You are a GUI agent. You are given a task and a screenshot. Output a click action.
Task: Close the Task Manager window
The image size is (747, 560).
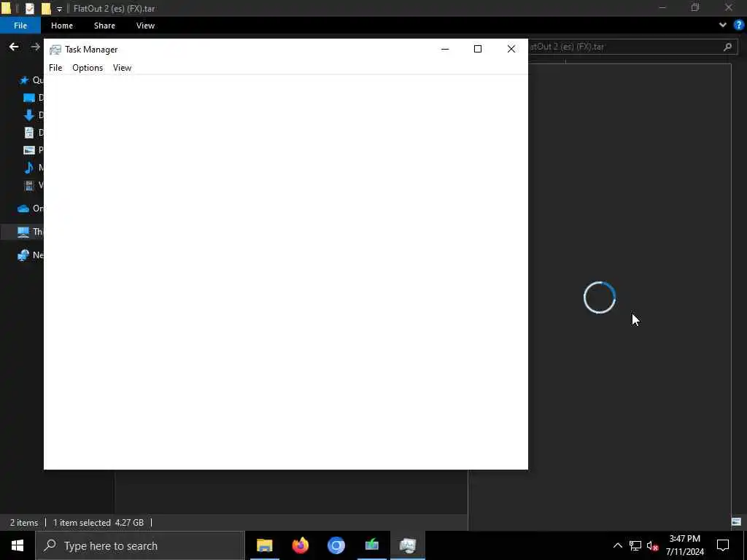click(511, 49)
